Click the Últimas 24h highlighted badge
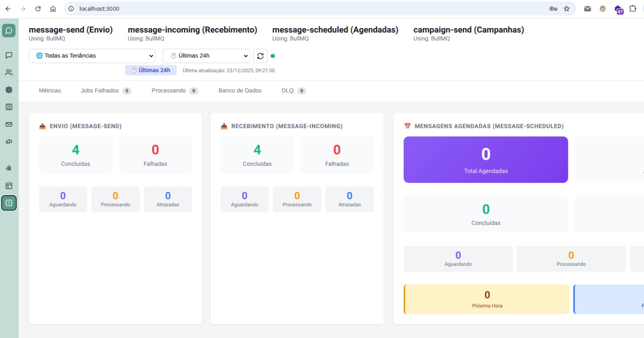644x338 pixels. (x=151, y=70)
